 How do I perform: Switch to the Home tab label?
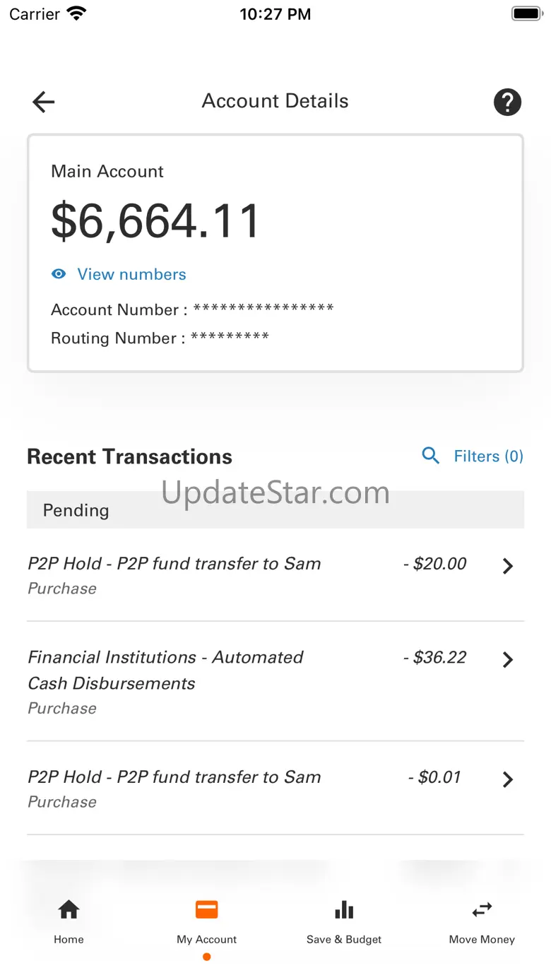(x=69, y=940)
